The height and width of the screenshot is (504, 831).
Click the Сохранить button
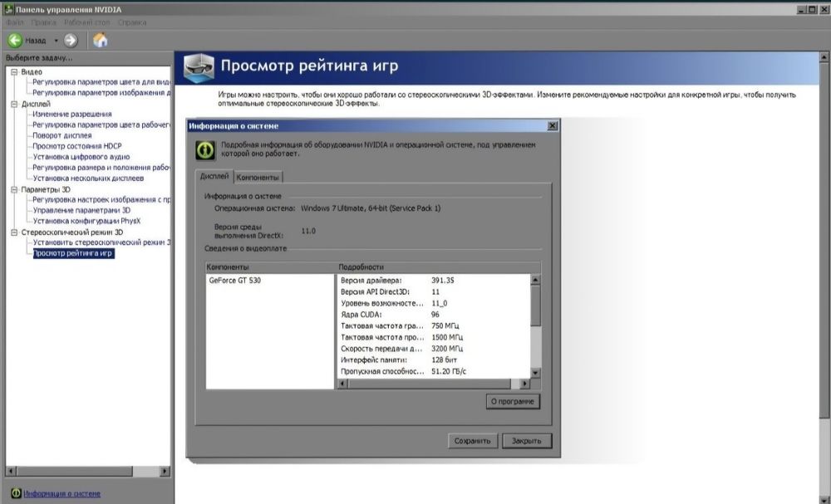pos(473,440)
